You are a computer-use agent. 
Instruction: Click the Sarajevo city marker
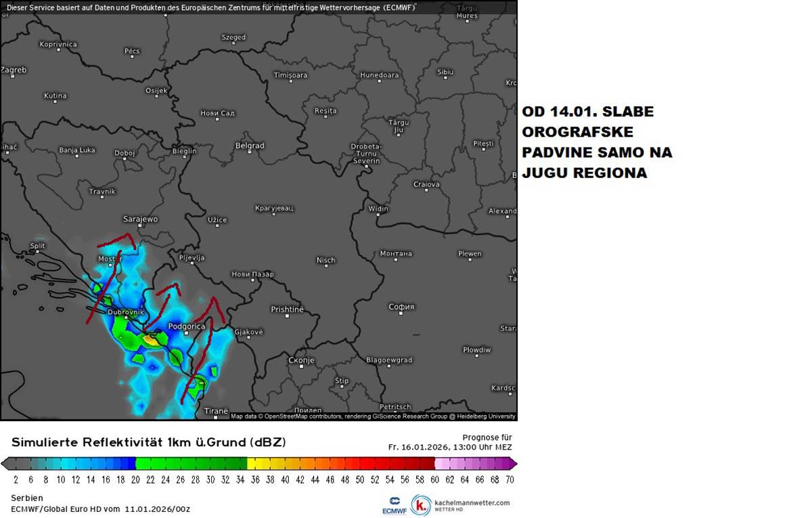141,225
